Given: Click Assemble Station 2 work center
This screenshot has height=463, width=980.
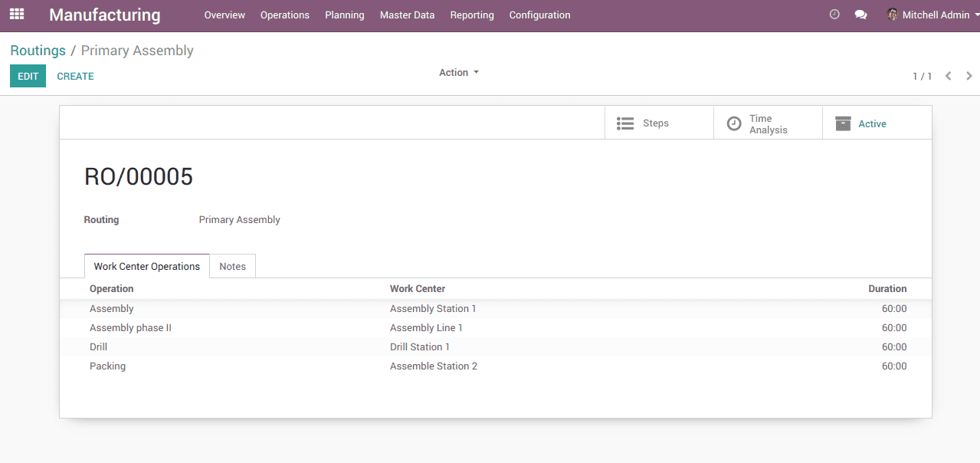Looking at the screenshot, I should [434, 366].
